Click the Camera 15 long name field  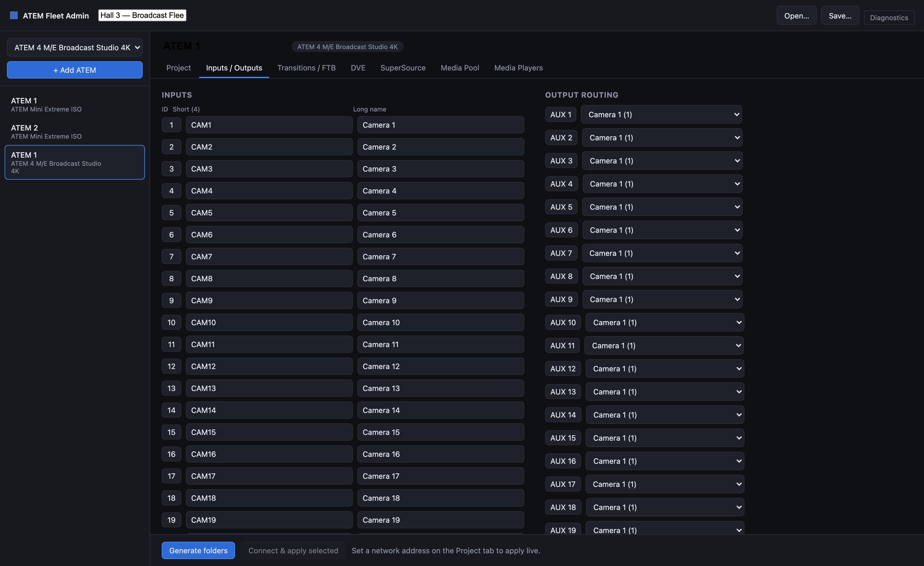pyautogui.click(x=441, y=432)
